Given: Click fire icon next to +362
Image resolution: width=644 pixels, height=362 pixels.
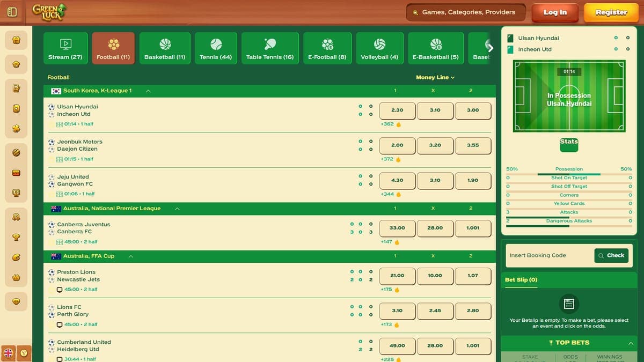Looking at the screenshot, I should click(399, 124).
